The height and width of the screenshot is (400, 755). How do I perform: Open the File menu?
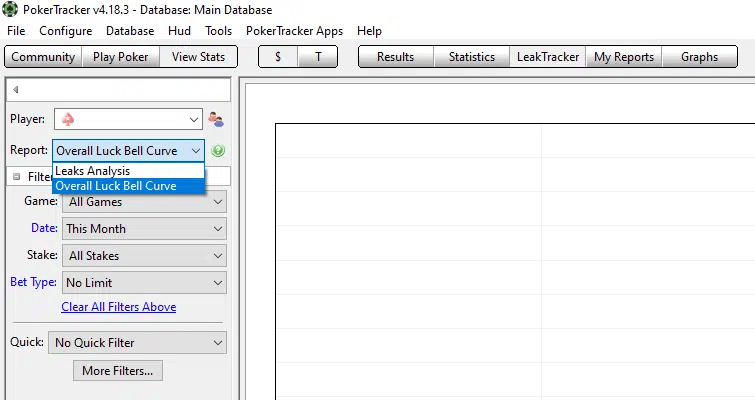16,31
